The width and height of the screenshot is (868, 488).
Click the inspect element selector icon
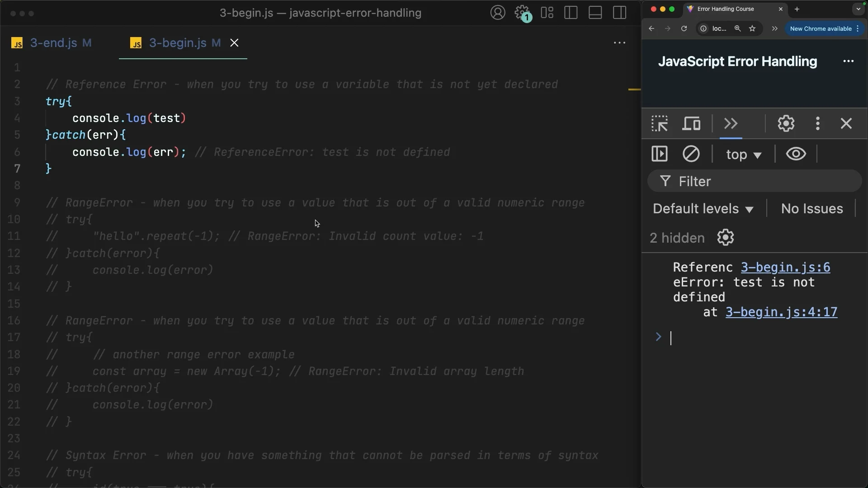[660, 123]
